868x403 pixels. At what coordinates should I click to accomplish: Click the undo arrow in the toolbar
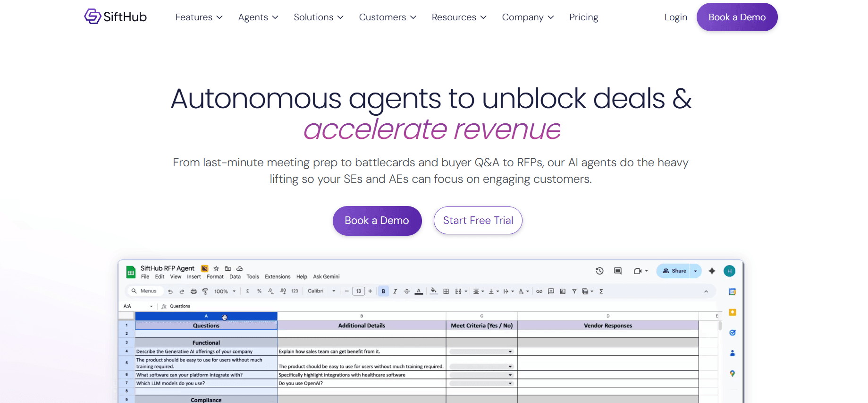170,292
